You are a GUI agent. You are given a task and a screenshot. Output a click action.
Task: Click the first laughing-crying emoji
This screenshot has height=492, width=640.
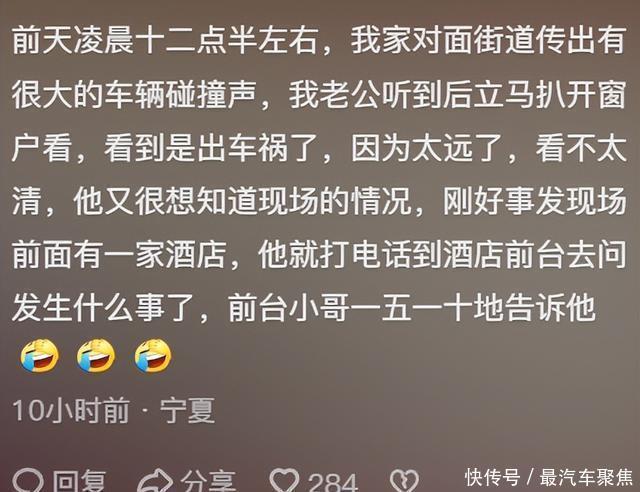click(40, 356)
